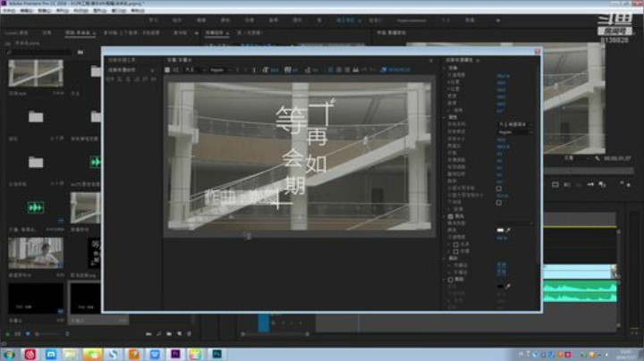The image size is (644, 361).
Task: Click Opacity value in Transform section
Action: pyautogui.click(x=503, y=76)
